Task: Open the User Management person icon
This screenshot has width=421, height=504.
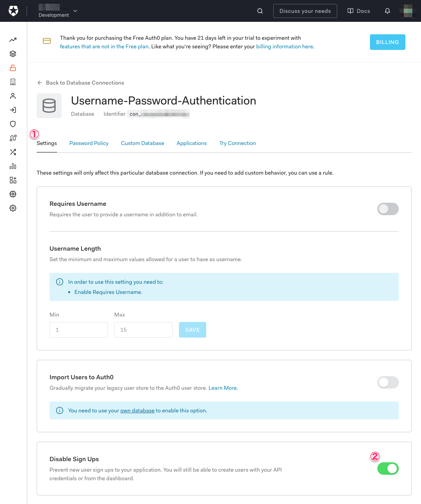Action: pos(13,96)
